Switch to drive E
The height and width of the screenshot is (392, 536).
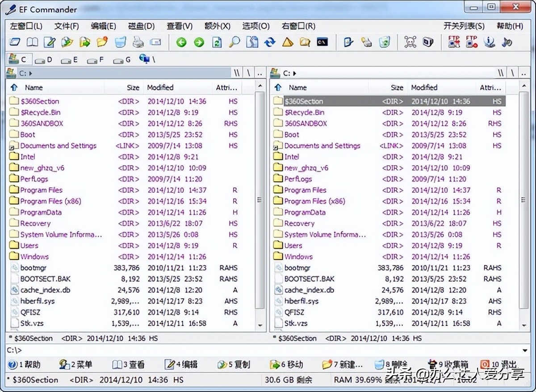69,59
